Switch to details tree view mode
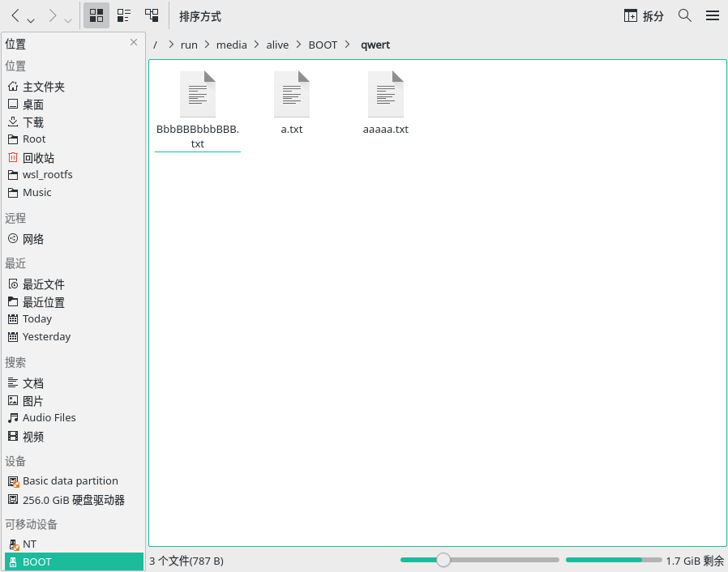This screenshot has width=728, height=572. point(151,15)
